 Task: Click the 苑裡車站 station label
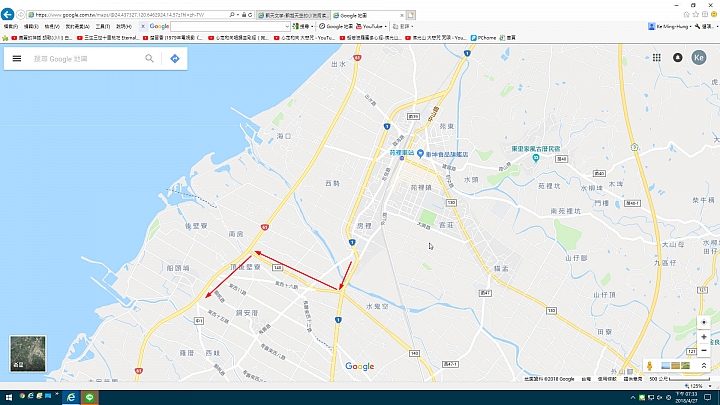tap(402, 152)
